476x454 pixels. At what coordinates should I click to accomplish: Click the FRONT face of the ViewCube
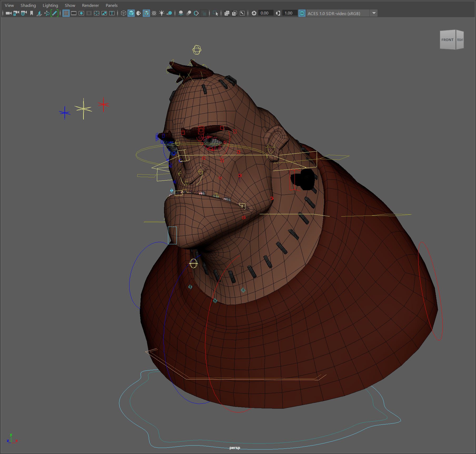pyautogui.click(x=447, y=40)
